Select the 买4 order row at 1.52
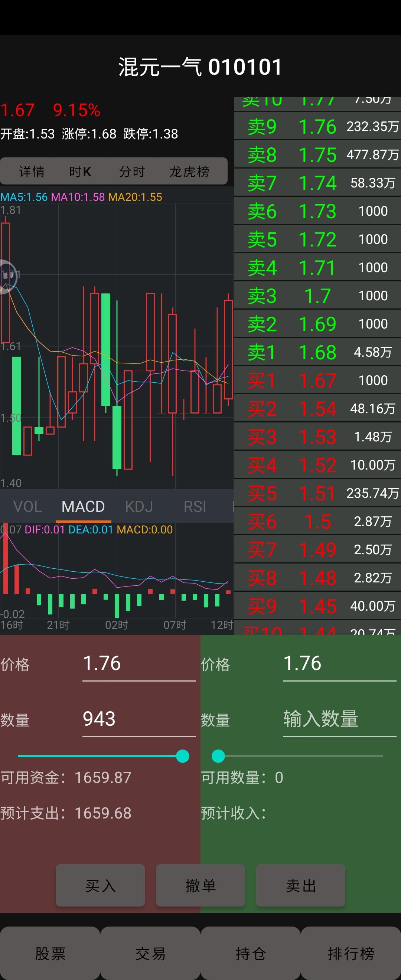 point(317,464)
